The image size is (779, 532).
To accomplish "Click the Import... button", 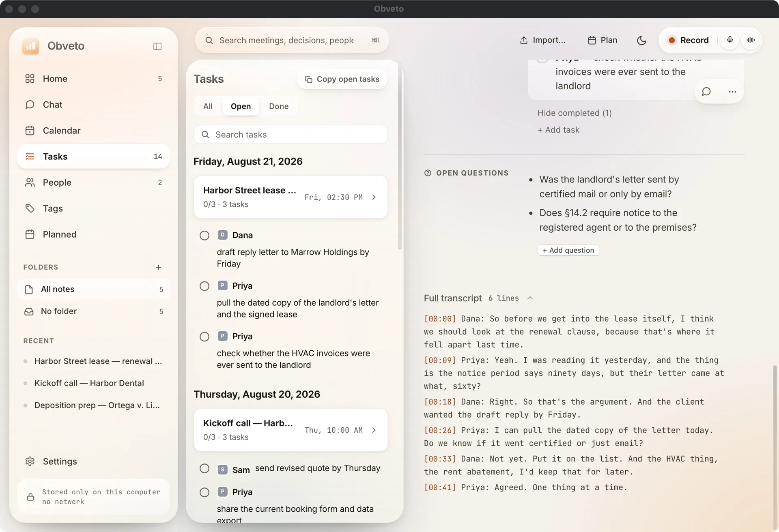I will click(x=542, y=40).
